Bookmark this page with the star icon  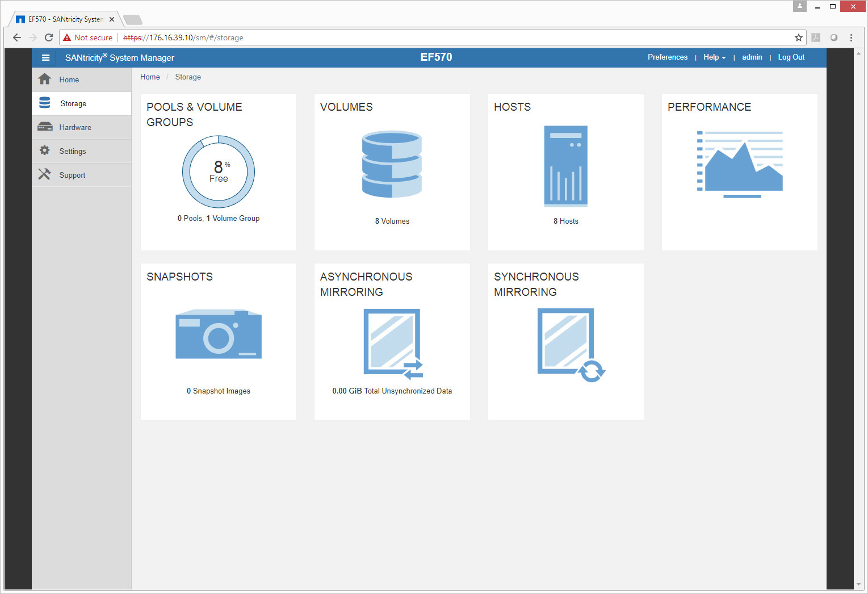tap(798, 37)
